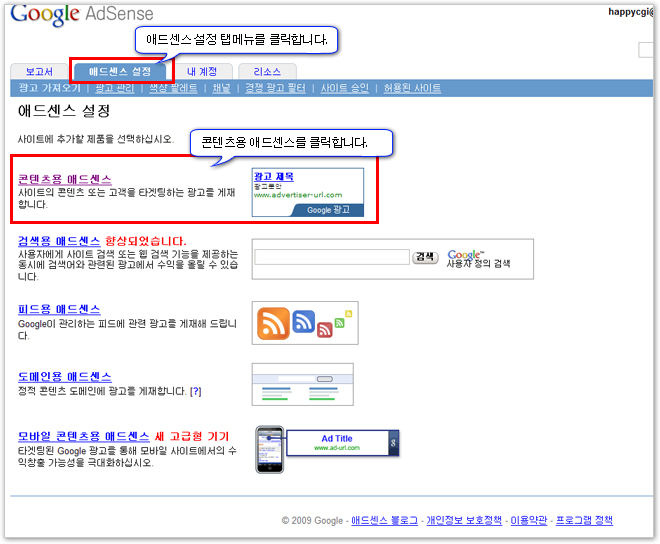Open the 채널 submenu link

pyautogui.click(x=221, y=88)
